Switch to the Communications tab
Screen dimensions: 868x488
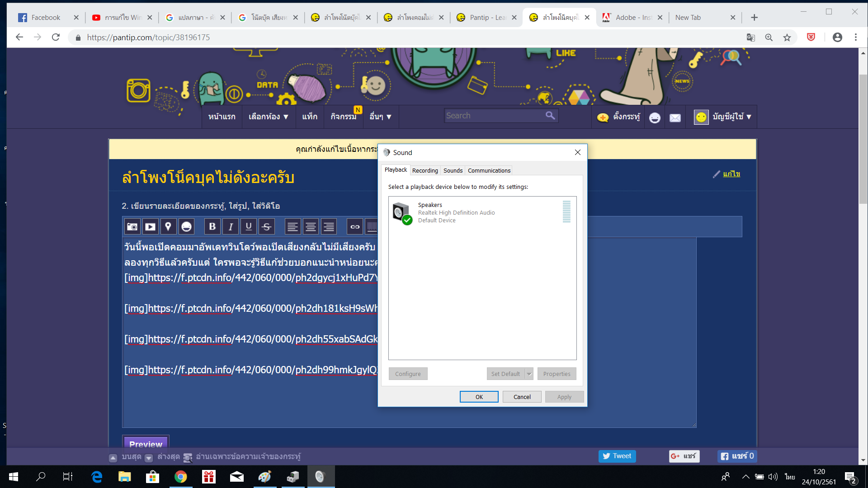[x=489, y=170]
